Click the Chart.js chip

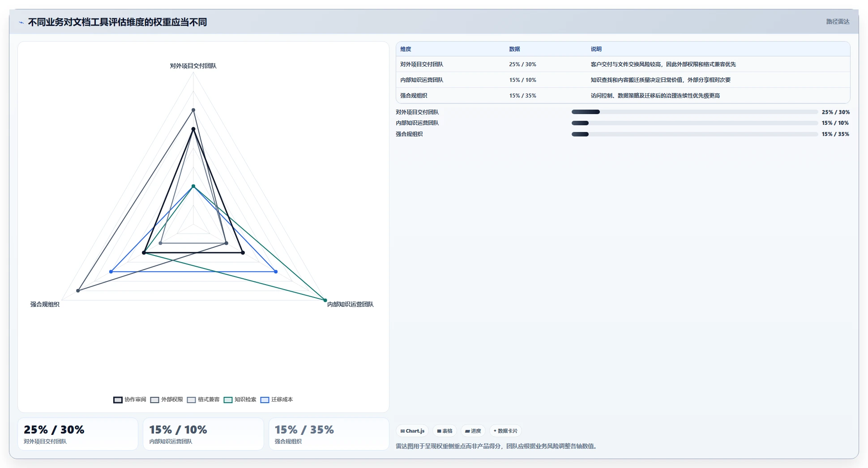[x=412, y=431]
